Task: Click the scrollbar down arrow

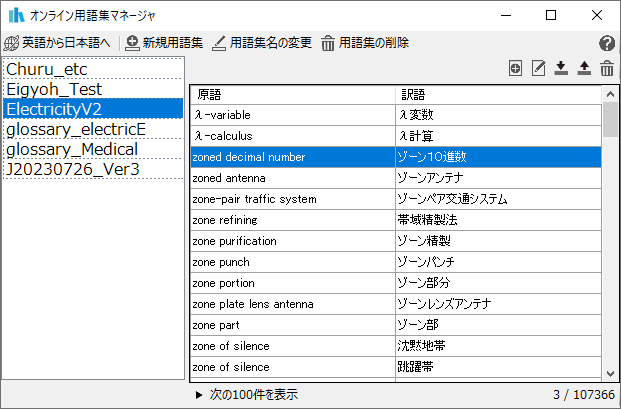Action: (x=610, y=374)
